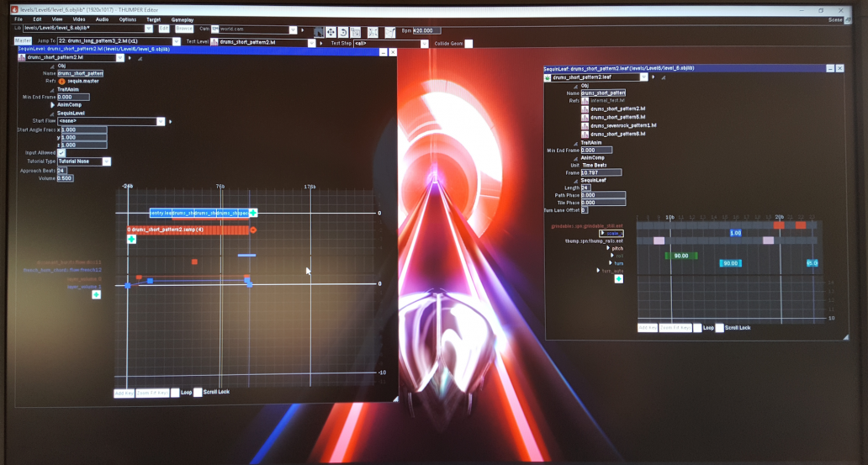Click the Master button
This screenshot has height=465, width=868.
pyautogui.click(x=23, y=40)
